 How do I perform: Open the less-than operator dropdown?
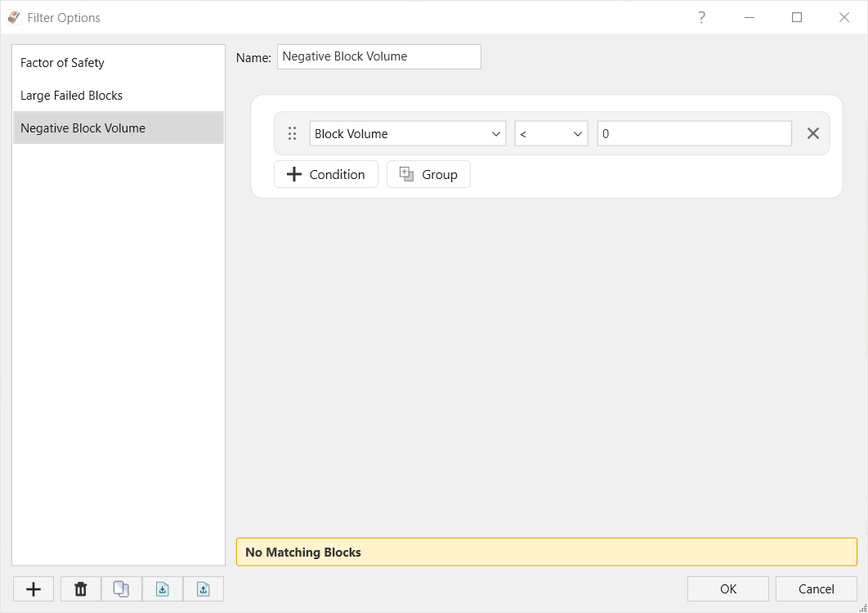click(x=552, y=133)
